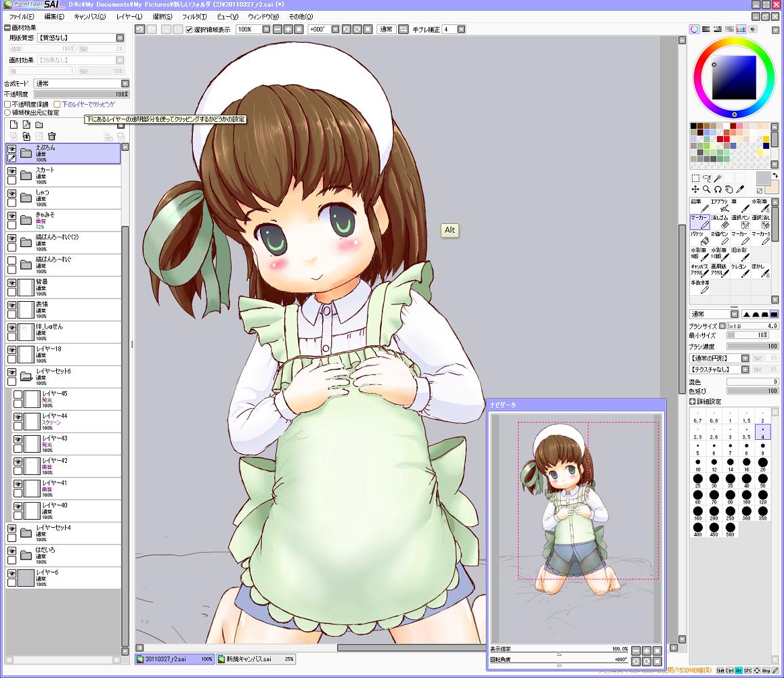Select the move layer tool
This screenshot has width=784, height=678.
tap(695, 189)
